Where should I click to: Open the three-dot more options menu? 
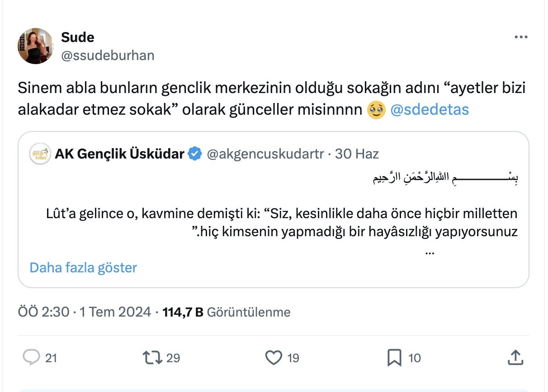(x=521, y=37)
